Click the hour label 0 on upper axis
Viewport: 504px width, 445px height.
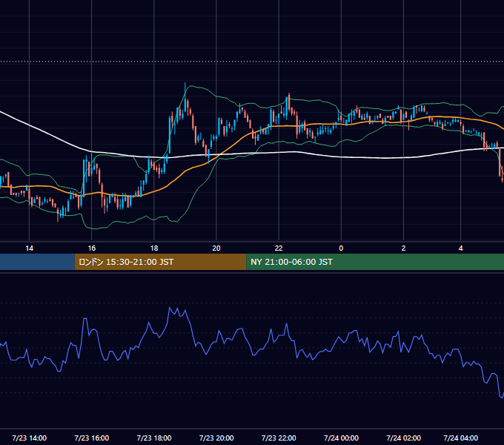(341, 248)
